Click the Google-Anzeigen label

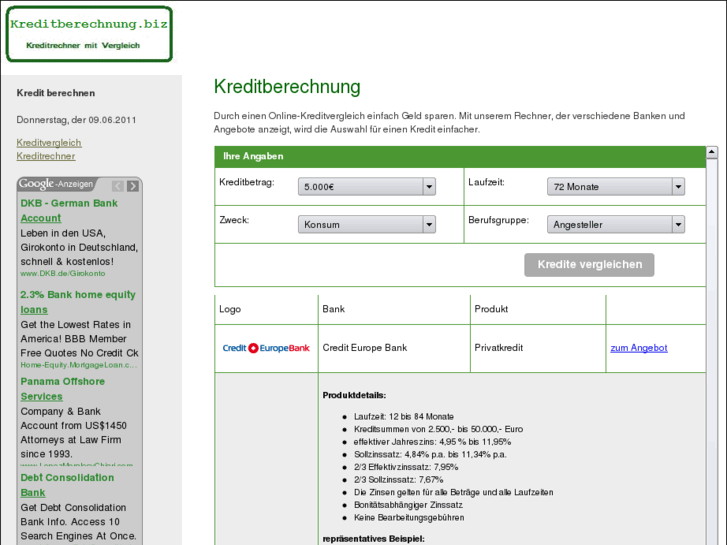click(56, 184)
